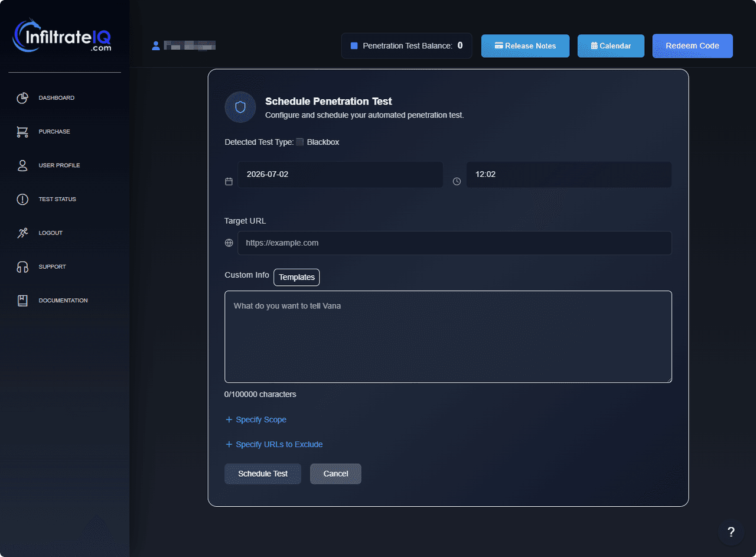Click the "0/100000 characters" counter text

tap(260, 394)
